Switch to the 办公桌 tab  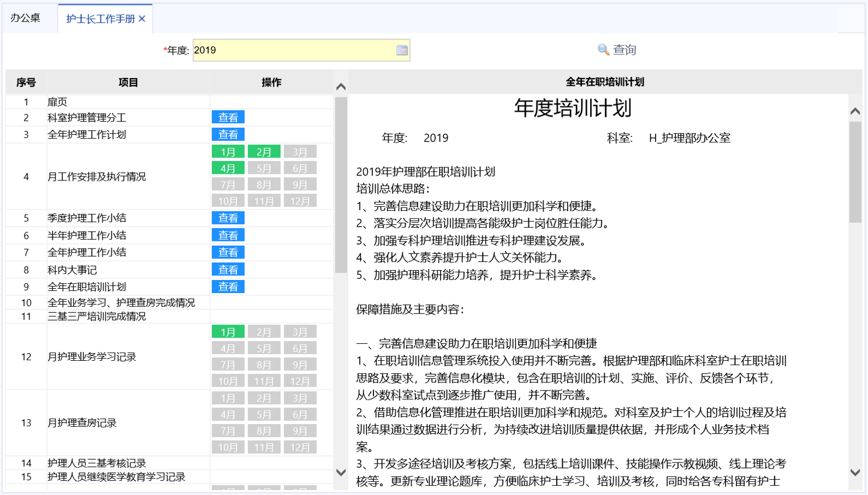pos(25,18)
